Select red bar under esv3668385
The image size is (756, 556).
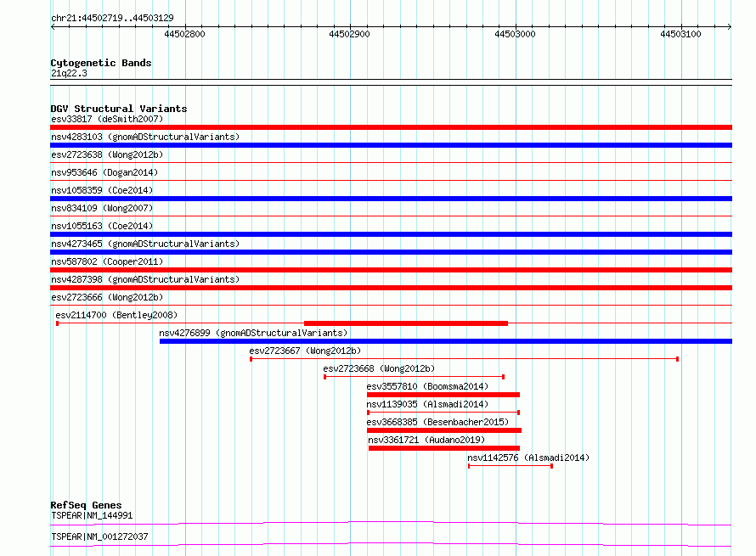[x=444, y=430]
